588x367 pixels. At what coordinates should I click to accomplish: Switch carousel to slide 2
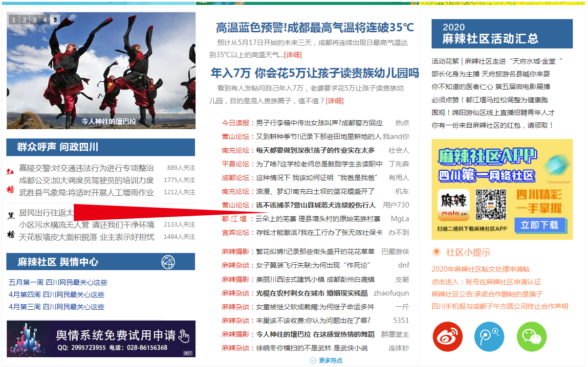click(x=24, y=20)
